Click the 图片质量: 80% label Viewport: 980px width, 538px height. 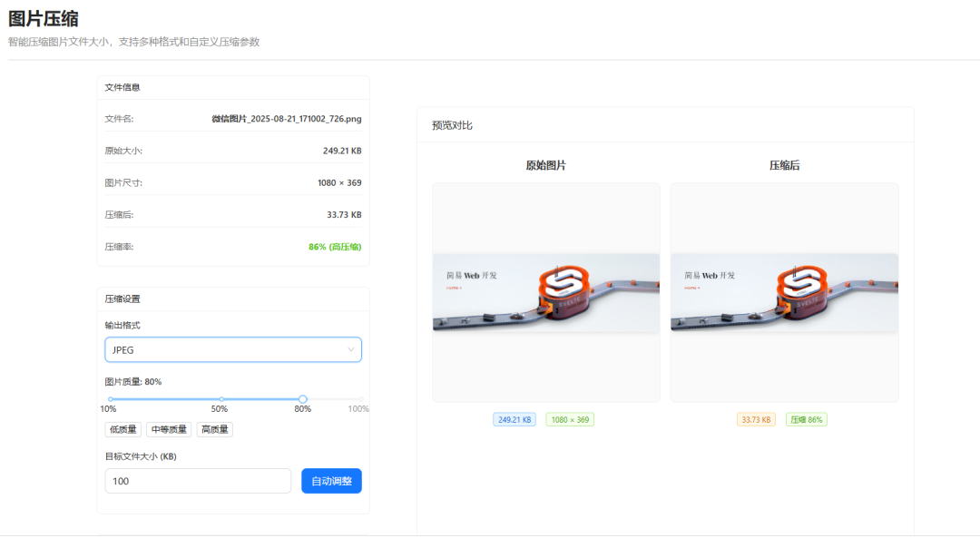coord(133,382)
